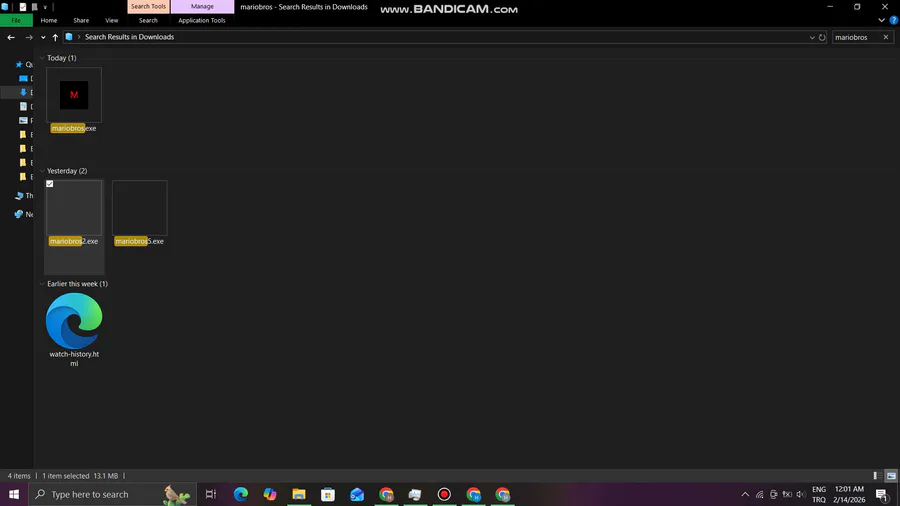900x506 pixels.
Task: Switch ENG TRQ input language
Action: tap(819, 494)
